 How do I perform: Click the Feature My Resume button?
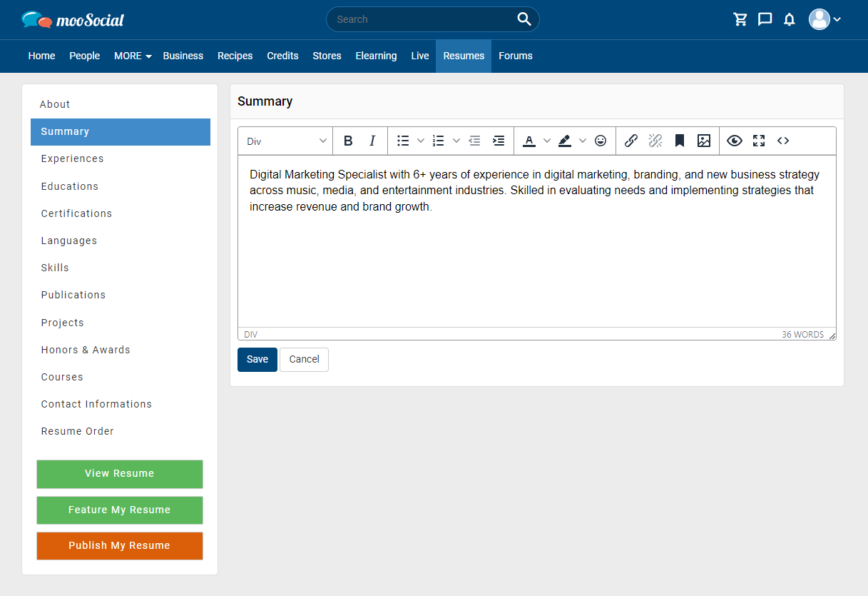(x=120, y=510)
